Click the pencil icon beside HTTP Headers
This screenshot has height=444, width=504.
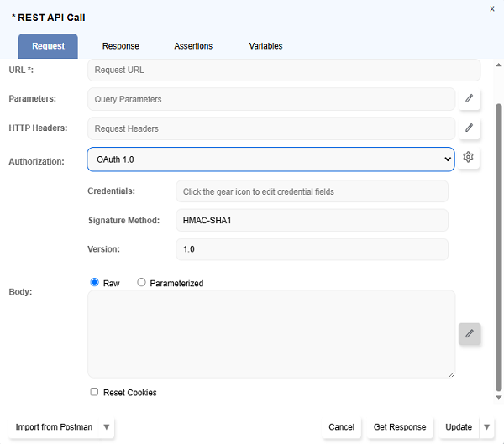pyautogui.click(x=469, y=128)
